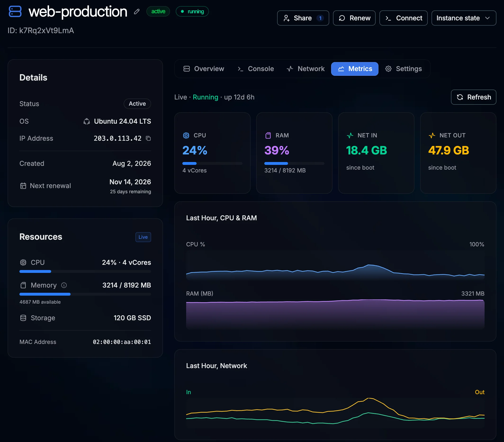Click the pencil icon to rename web-production
This screenshot has width=504, height=442.
point(137,12)
